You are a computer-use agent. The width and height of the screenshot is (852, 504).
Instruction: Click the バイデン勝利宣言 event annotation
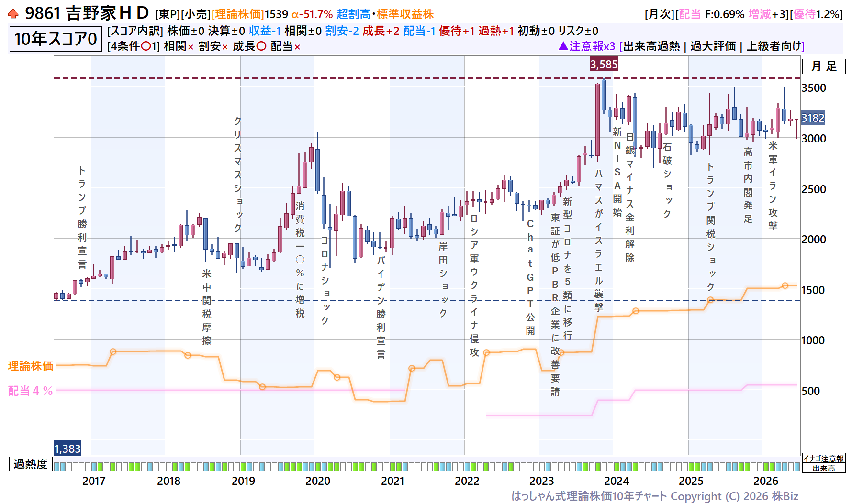pyautogui.click(x=381, y=307)
